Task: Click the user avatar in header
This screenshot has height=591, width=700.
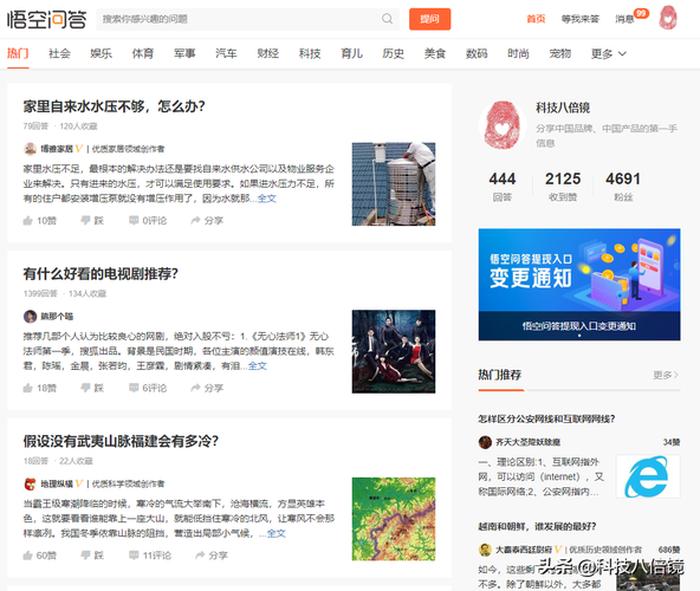Action: pos(668,18)
